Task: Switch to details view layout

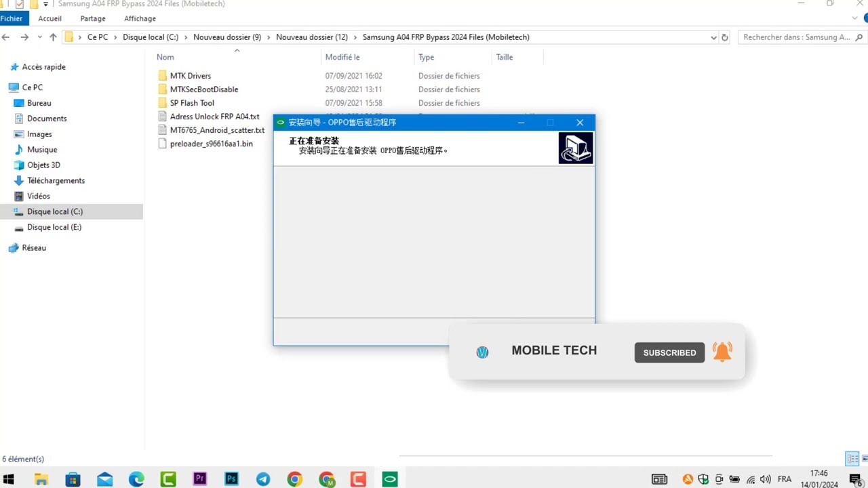Action: tap(852, 459)
